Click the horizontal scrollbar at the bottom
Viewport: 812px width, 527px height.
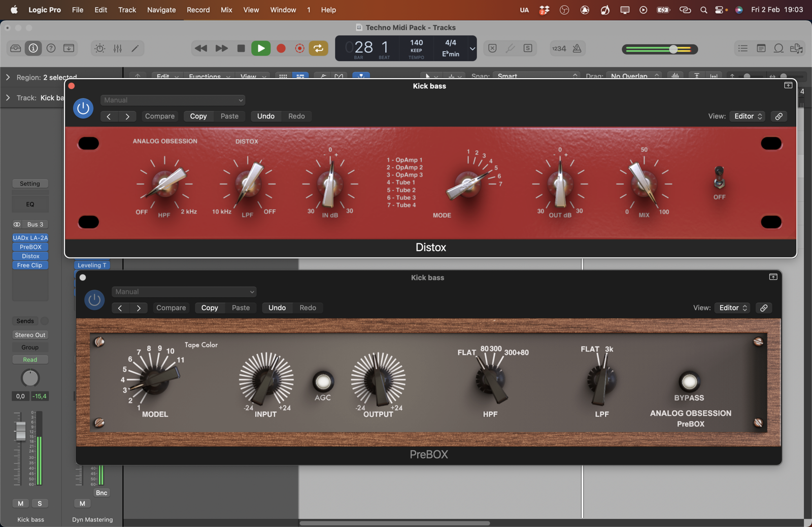[396, 522]
